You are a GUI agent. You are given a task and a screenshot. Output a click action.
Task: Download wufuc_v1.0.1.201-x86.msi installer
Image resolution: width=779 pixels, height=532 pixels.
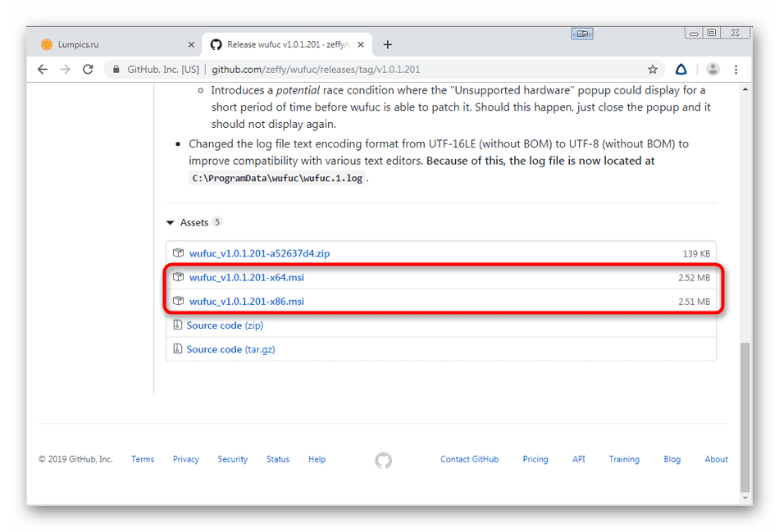[x=246, y=302]
